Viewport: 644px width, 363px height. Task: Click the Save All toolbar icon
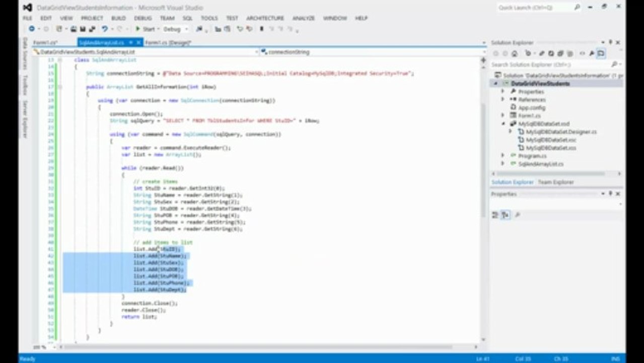(x=93, y=29)
